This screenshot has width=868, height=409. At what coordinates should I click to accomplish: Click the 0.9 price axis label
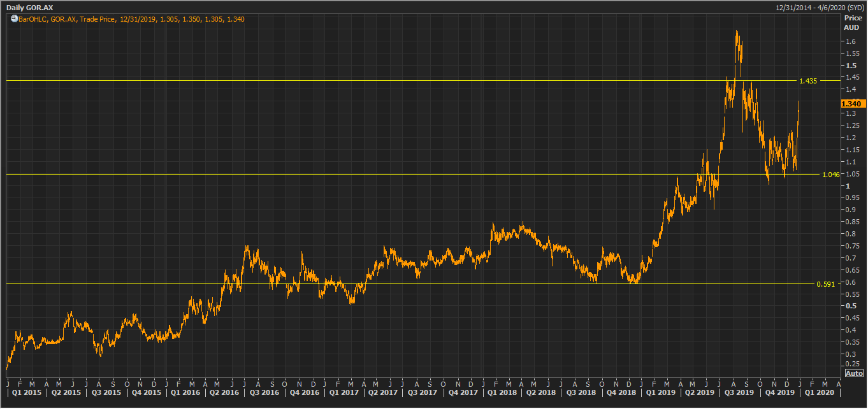click(851, 210)
